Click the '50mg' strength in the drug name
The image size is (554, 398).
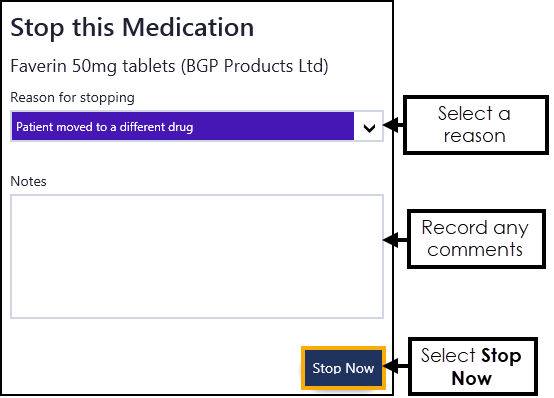(x=94, y=66)
